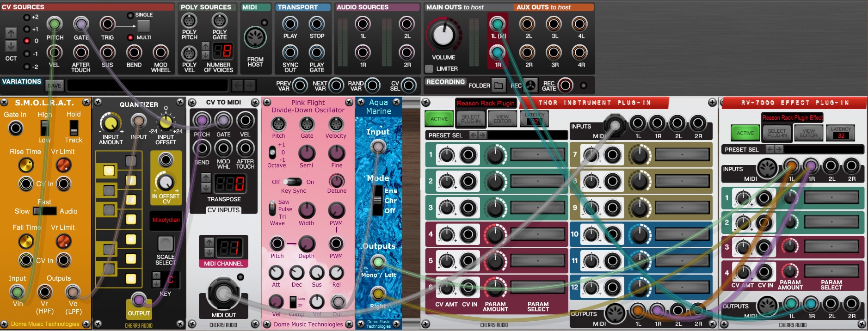Click the octave up arrow button
Screen dimensions: 868x331
pyautogui.click(x=11, y=33)
